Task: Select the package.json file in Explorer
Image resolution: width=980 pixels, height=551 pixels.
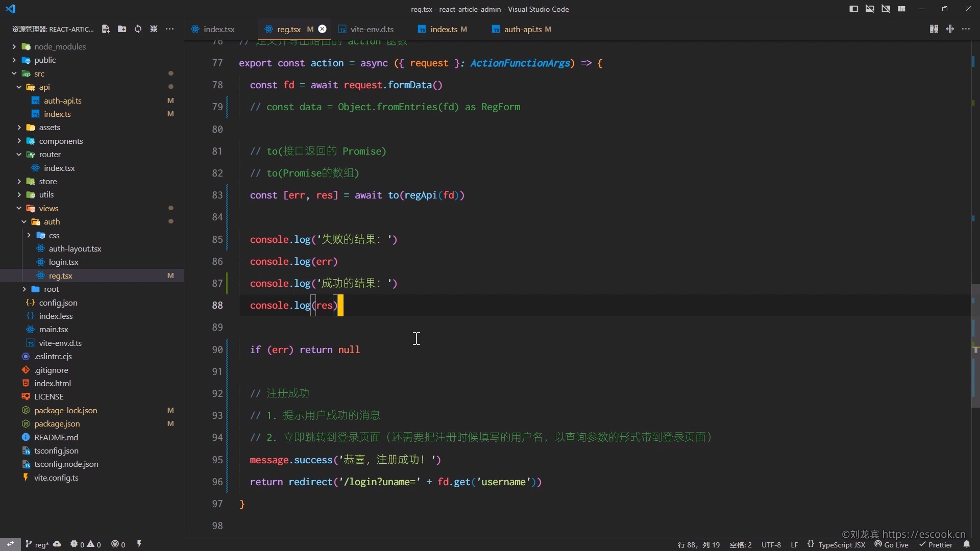Action: click(x=56, y=423)
